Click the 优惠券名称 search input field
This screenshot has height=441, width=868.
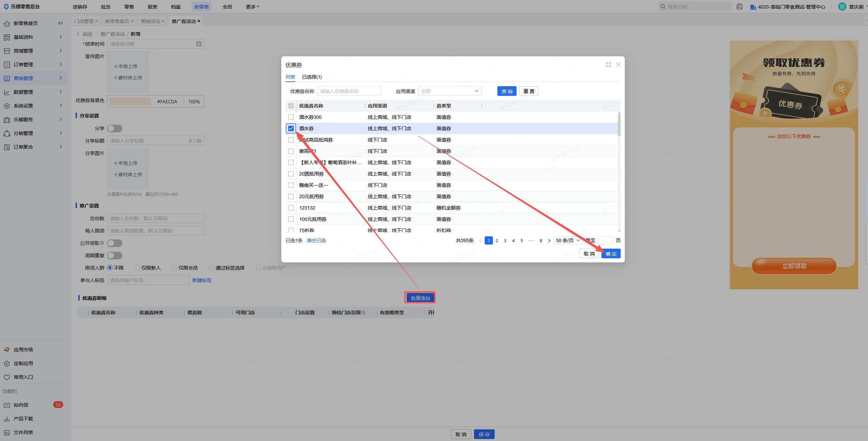click(349, 91)
